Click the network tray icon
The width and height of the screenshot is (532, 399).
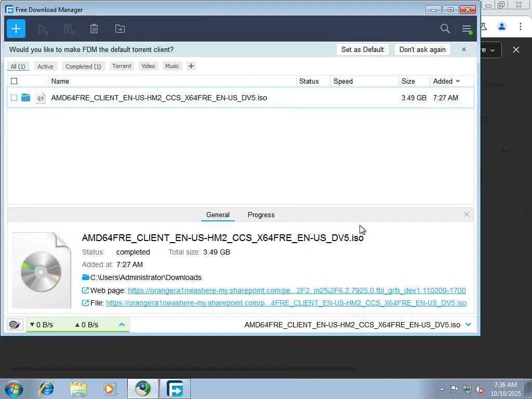[467, 390]
